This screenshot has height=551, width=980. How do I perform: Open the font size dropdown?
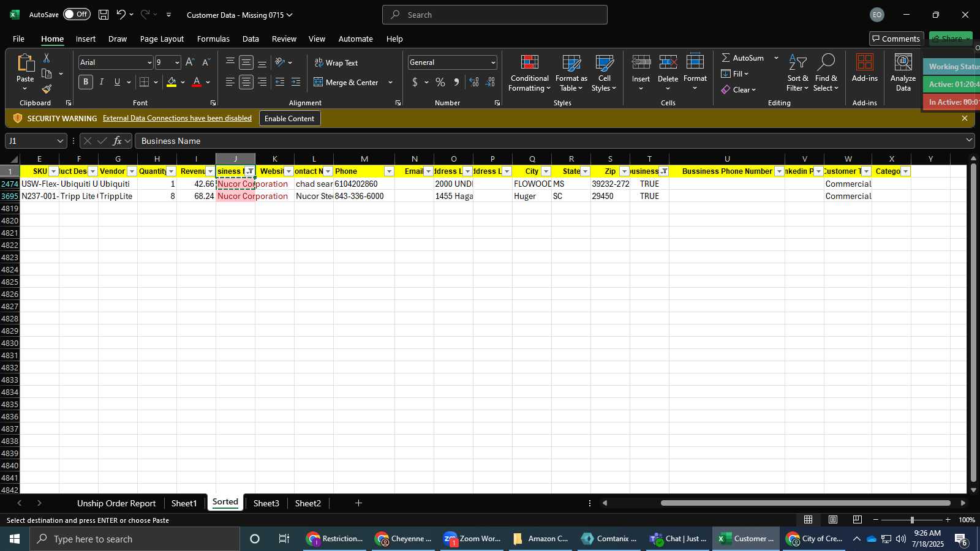(x=177, y=62)
